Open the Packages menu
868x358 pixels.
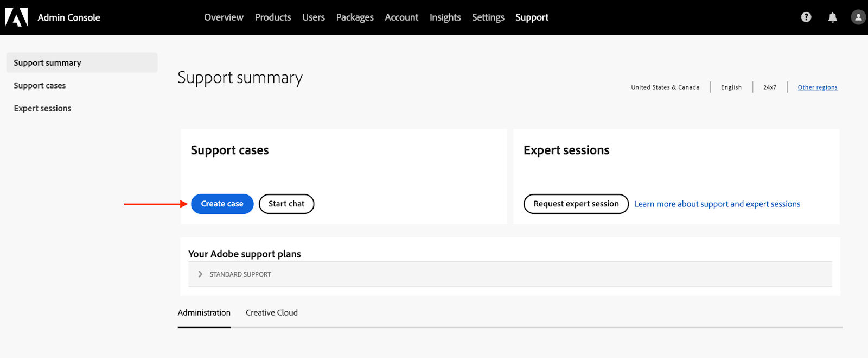pos(355,17)
